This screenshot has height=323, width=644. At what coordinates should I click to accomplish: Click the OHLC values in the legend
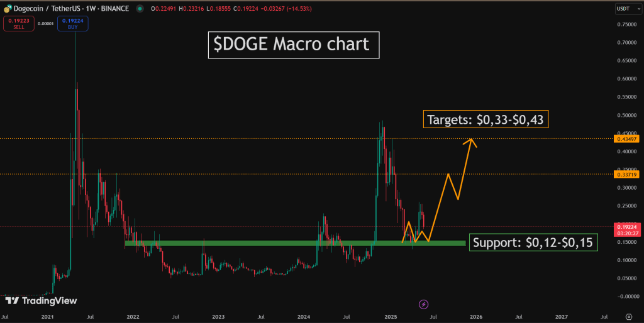(x=231, y=9)
